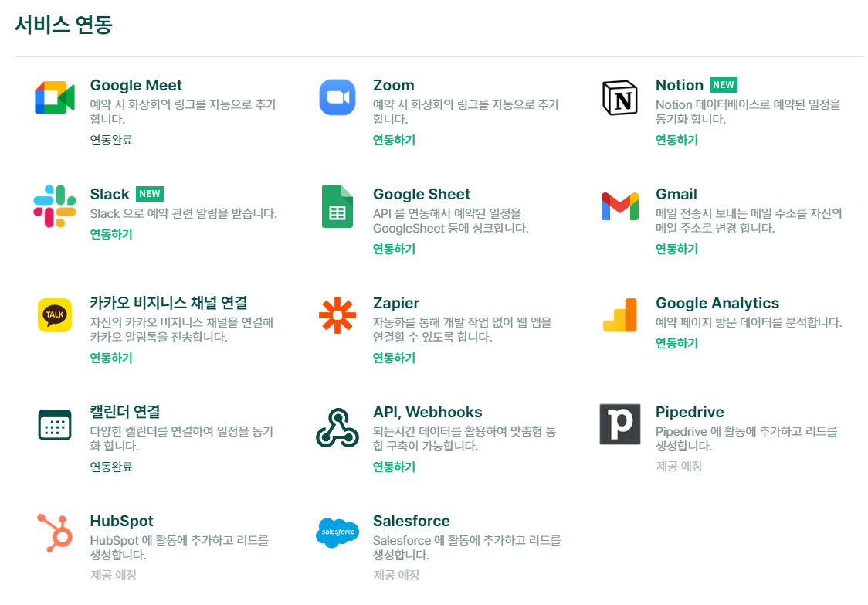Click the API Webhooks icon
This screenshot has height=605, width=868.
tap(337, 428)
